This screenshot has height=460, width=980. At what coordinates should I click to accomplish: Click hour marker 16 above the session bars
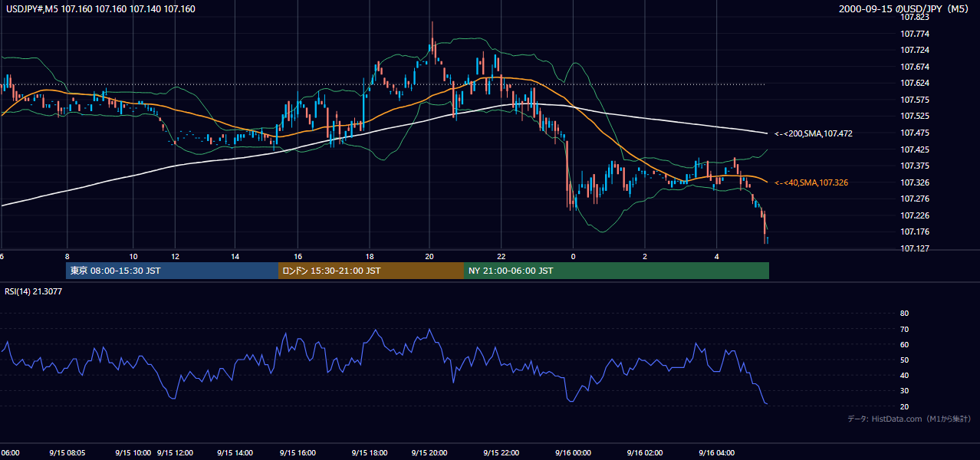click(x=298, y=256)
